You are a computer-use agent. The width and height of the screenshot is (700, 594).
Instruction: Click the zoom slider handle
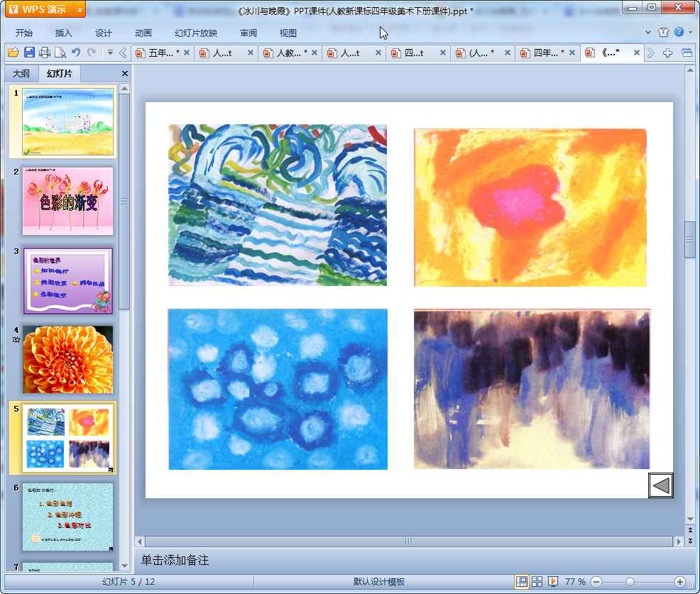tap(630, 581)
